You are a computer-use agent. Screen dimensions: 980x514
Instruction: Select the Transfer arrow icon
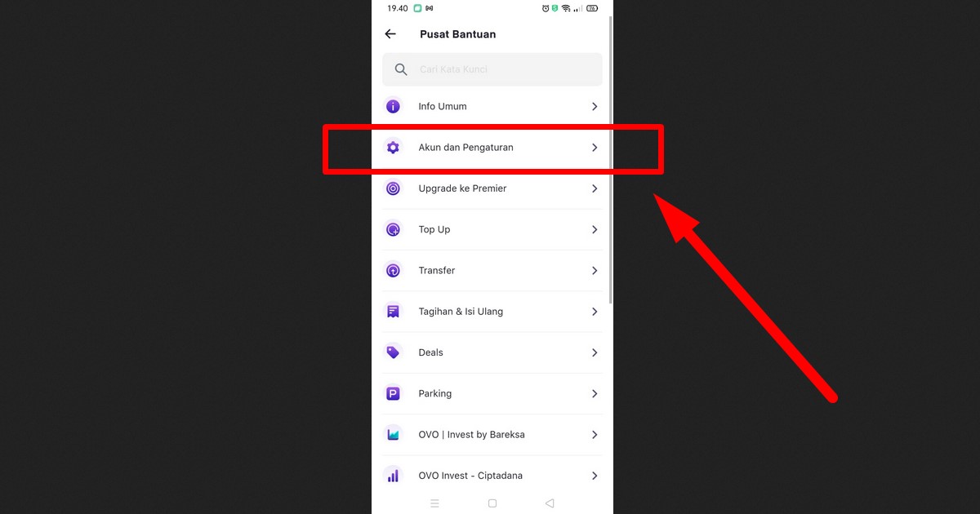tap(393, 270)
